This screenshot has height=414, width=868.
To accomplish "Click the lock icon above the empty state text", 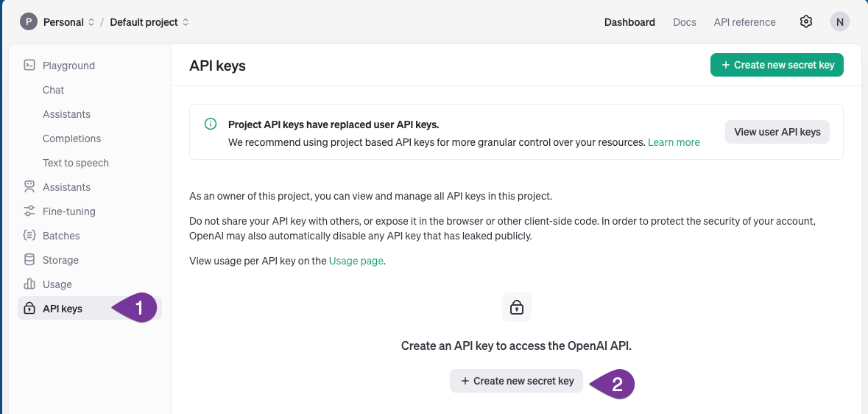I will tap(517, 307).
